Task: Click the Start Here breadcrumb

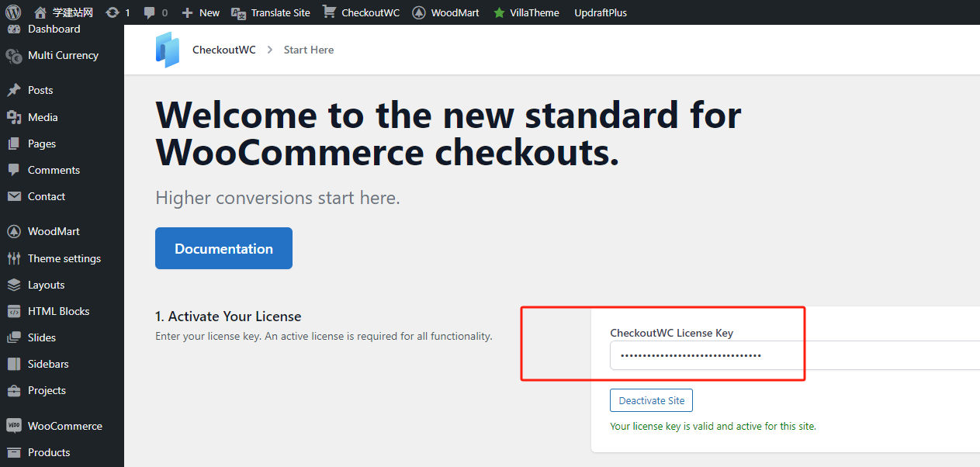Action: tap(309, 50)
